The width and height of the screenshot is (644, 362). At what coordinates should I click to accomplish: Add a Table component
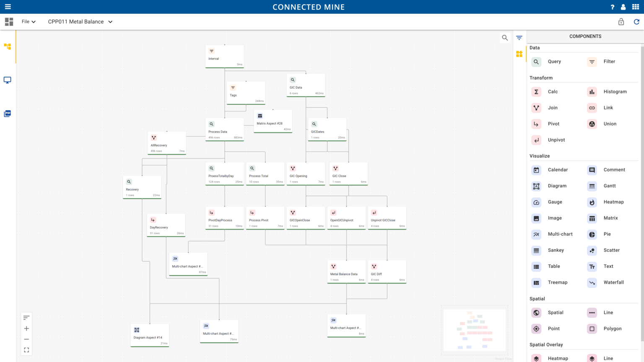pyautogui.click(x=554, y=266)
